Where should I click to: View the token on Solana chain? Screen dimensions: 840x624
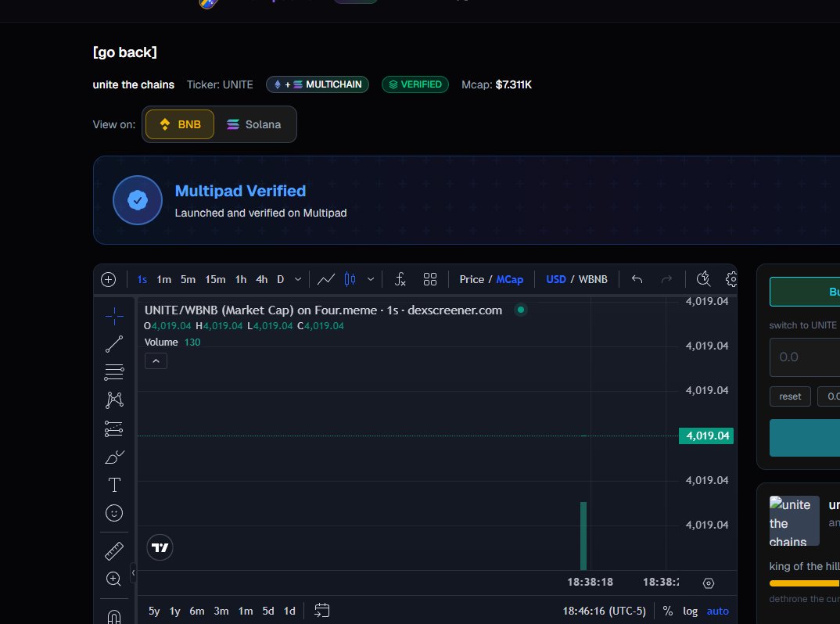[x=254, y=124]
